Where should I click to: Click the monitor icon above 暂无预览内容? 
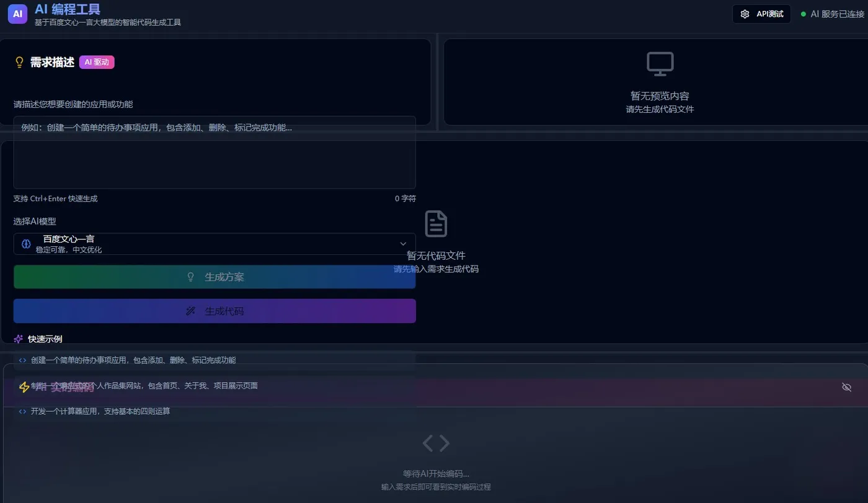[660, 64]
